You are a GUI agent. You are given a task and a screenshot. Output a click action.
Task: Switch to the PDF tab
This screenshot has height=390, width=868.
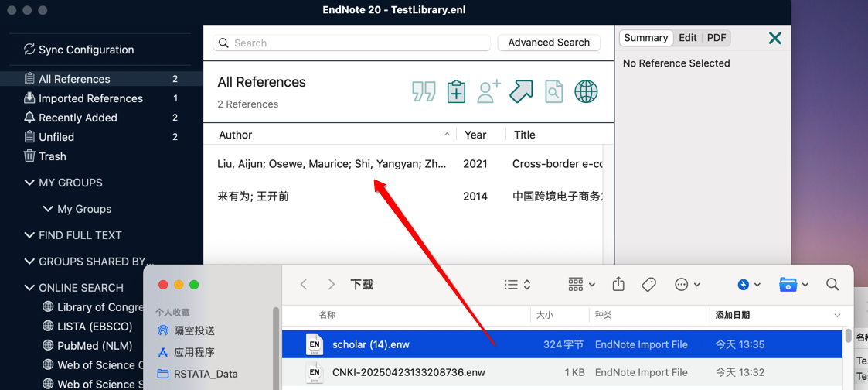(717, 38)
